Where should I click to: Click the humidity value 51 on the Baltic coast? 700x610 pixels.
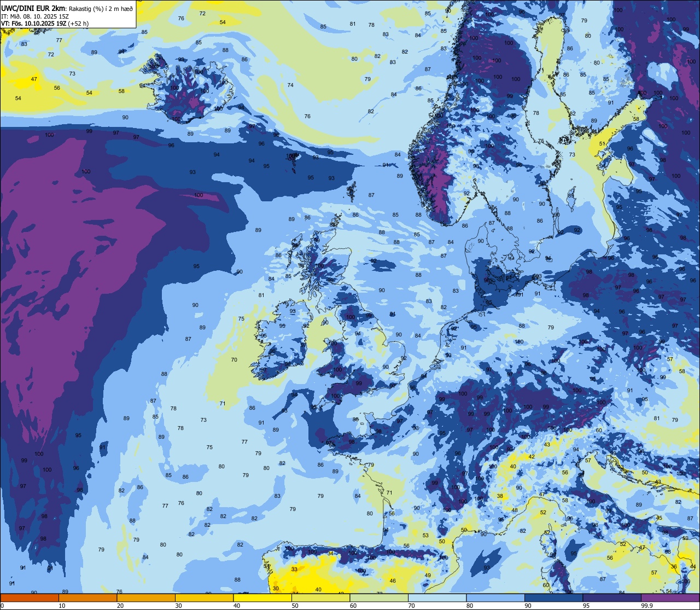(602, 144)
